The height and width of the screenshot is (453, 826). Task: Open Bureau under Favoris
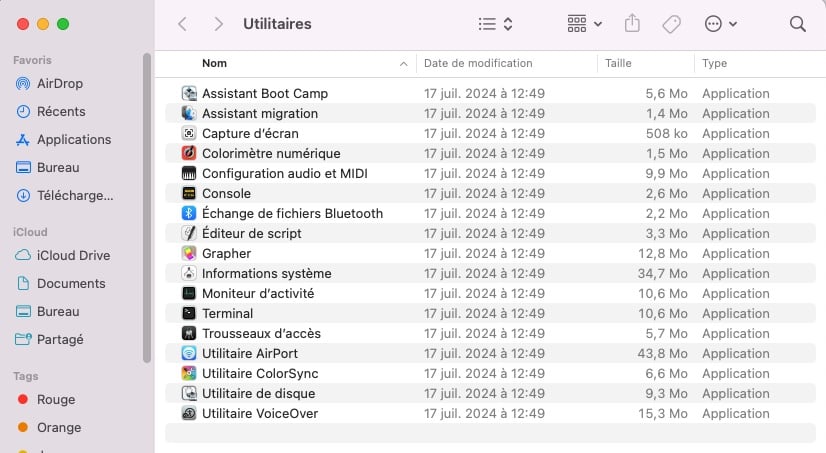(x=47, y=168)
